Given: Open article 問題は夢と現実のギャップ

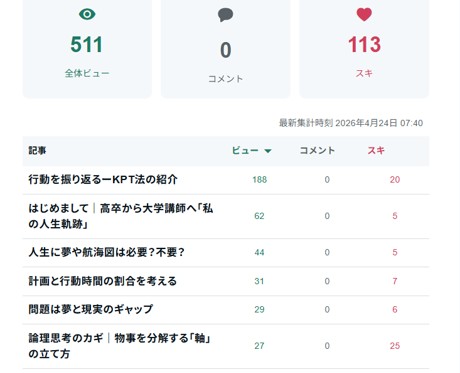Looking at the screenshot, I should point(91,309).
